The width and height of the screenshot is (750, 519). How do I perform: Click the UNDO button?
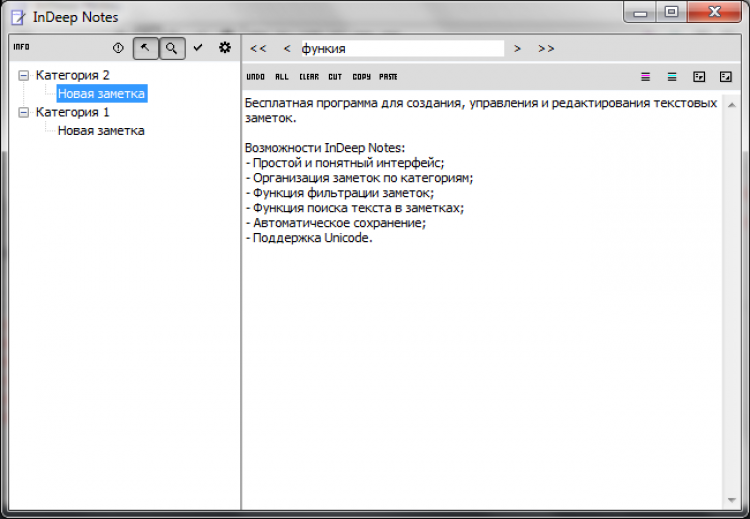255,77
